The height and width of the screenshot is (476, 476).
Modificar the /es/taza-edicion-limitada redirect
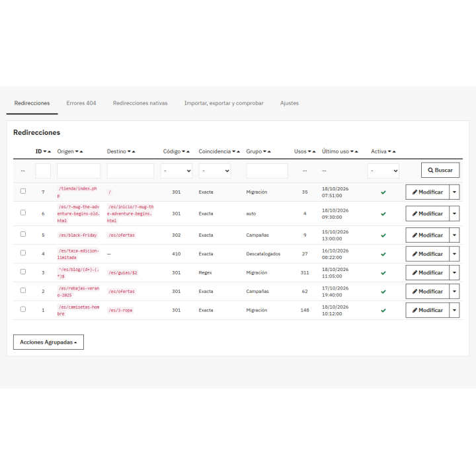pyautogui.click(x=428, y=254)
